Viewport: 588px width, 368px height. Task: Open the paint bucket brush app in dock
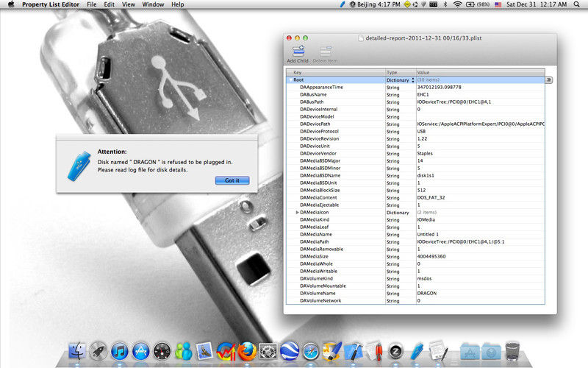click(332, 352)
